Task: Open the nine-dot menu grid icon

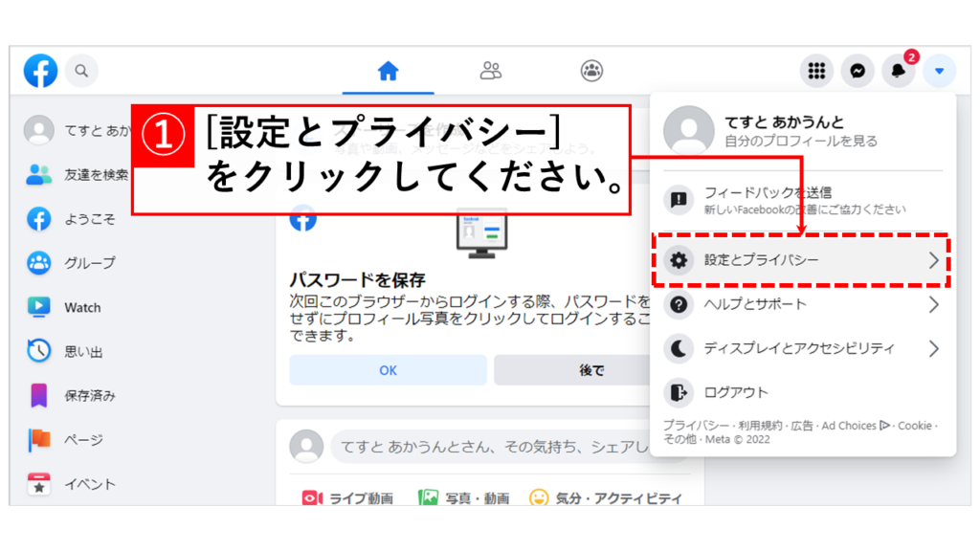Action: tap(817, 71)
